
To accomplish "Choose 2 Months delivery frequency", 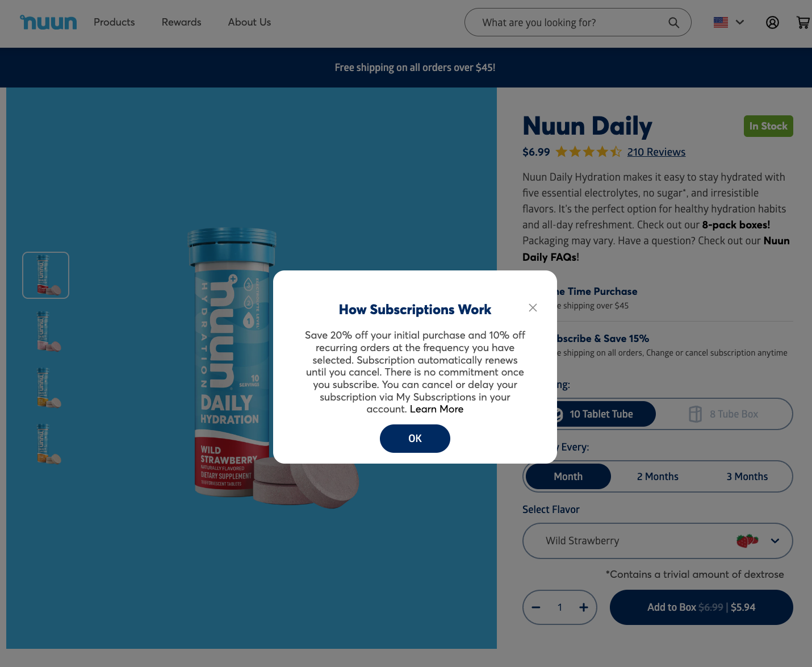I will click(x=658, y=477).
